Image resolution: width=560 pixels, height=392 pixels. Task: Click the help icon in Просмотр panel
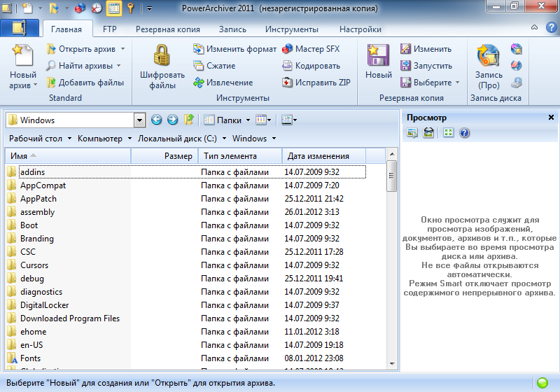(x=464, y=133)
